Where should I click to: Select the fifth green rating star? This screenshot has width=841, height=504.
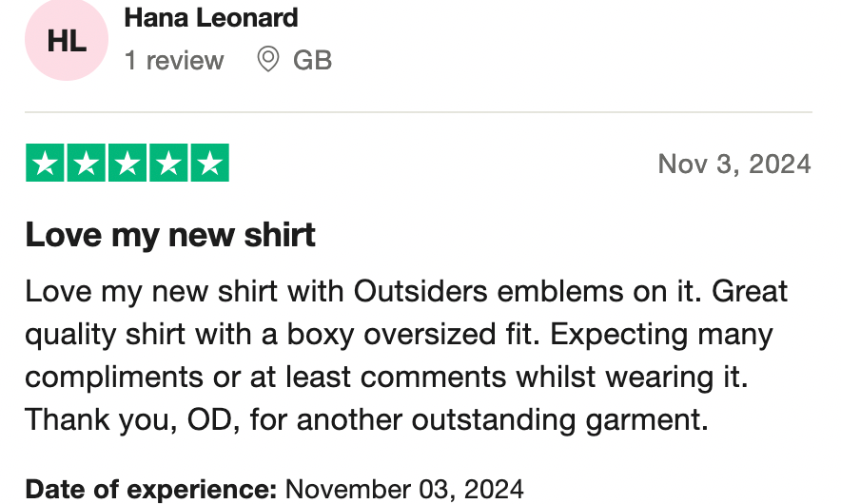point(209,164)
